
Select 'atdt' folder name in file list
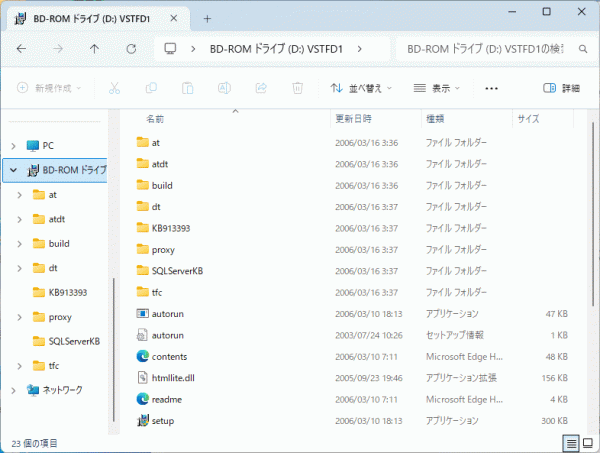point(160,164)
